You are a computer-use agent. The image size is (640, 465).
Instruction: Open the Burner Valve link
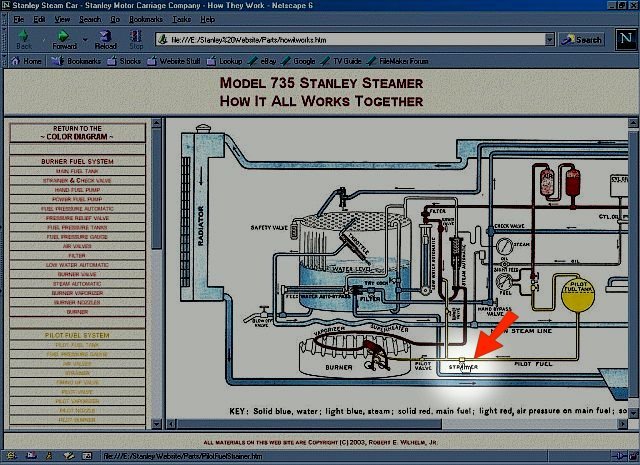click(77, 274)
